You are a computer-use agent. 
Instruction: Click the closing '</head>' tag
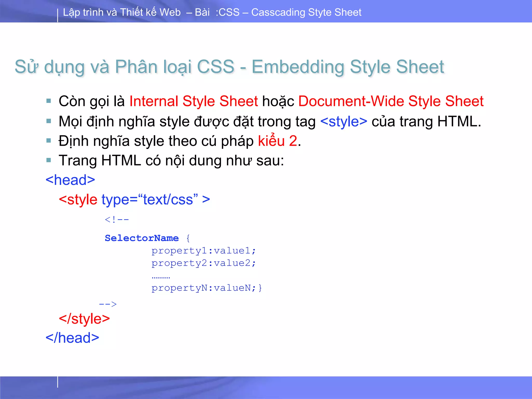(x=72, y=338)
